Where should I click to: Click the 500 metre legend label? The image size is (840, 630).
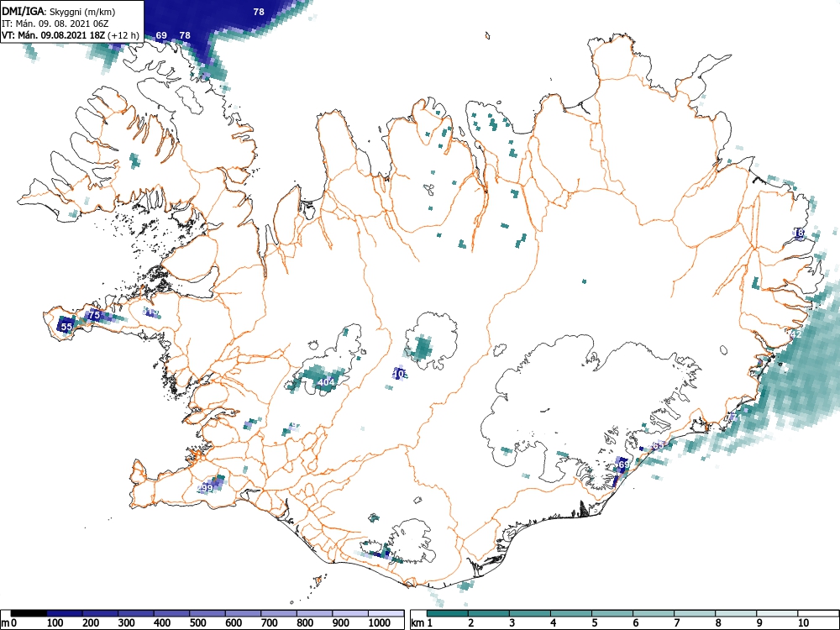(198, 623)
